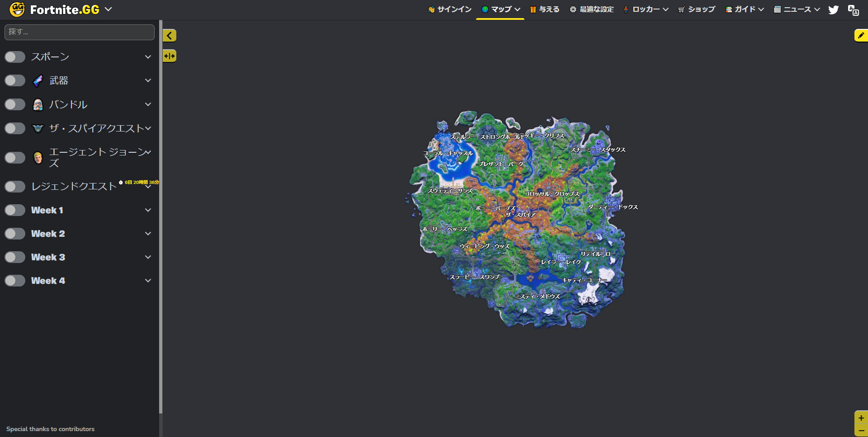Open the ショップ menu item

[697, 9]
